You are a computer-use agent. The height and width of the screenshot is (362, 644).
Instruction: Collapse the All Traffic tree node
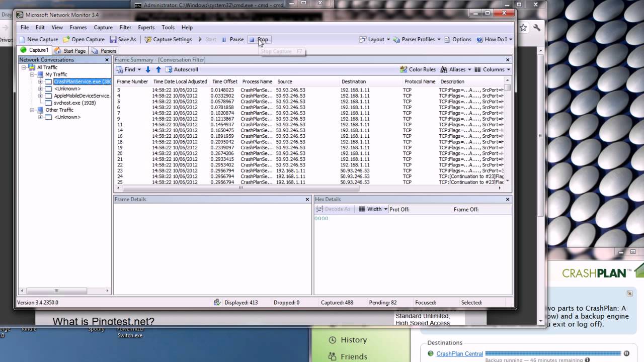(x=24, y=67)
